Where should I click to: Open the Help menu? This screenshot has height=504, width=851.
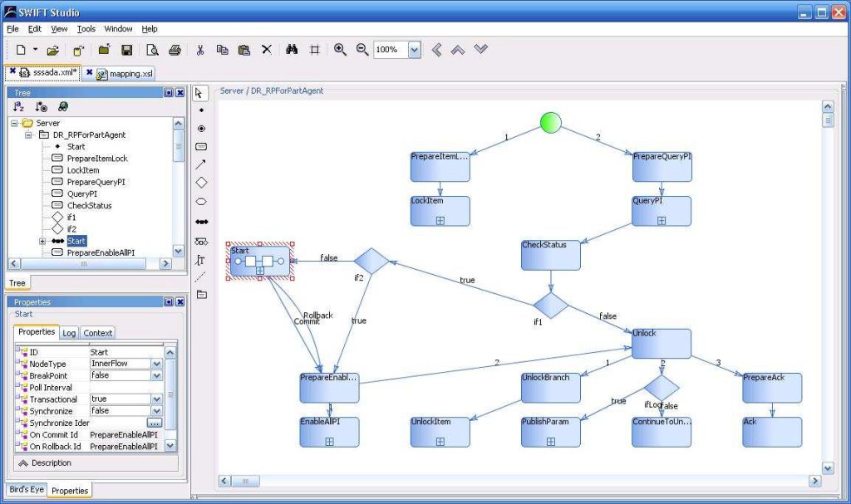(x=150, y=29)
